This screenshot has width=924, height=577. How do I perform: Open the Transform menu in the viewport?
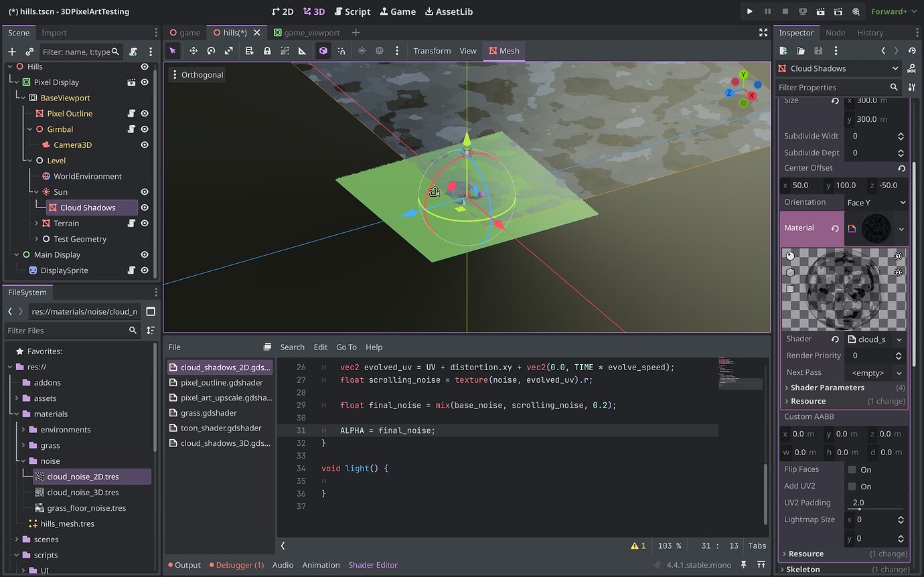coord(432,50)
